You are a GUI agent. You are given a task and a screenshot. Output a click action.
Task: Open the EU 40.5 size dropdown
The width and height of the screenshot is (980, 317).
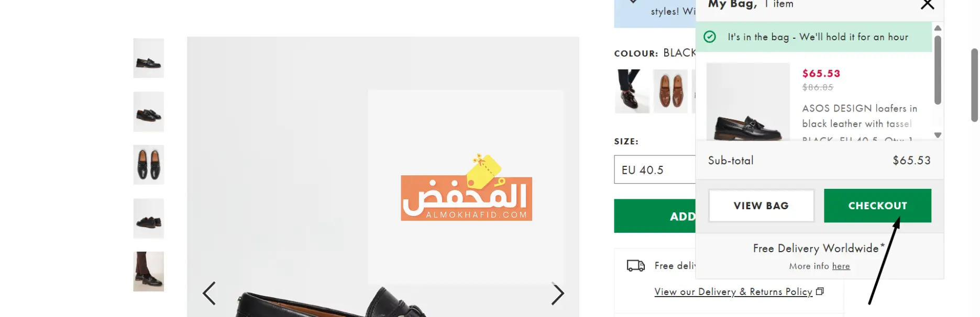655,169
